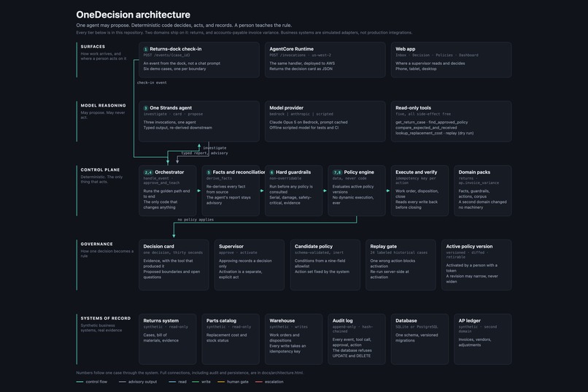Click the 'typed report, advisory' arrow label

coord(204,153)
